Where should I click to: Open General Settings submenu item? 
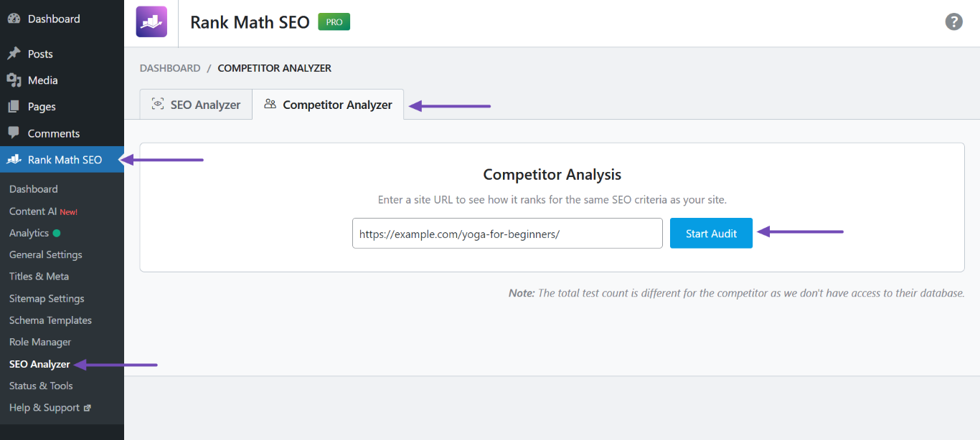tap(46, 254)
